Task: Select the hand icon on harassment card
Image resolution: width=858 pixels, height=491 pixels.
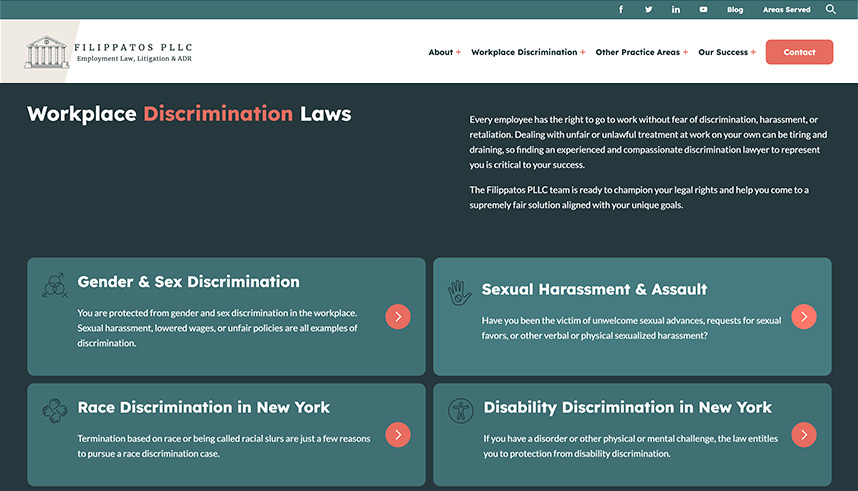Action: click(459, 292)
